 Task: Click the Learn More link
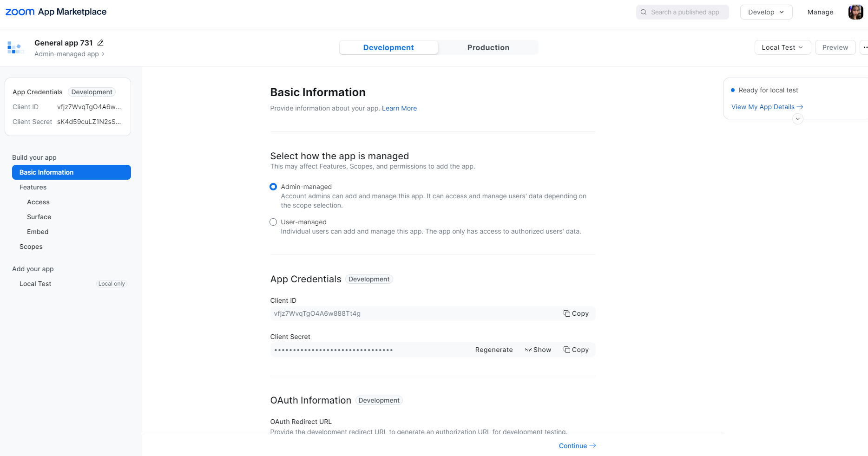[x=400, y=108]
